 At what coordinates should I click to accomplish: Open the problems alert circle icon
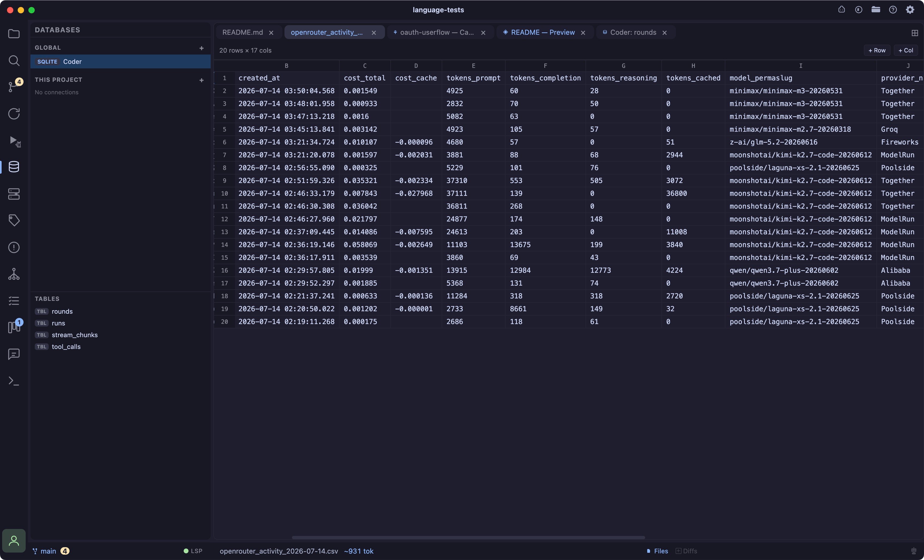pyautogui.click(x=14, y=247)
